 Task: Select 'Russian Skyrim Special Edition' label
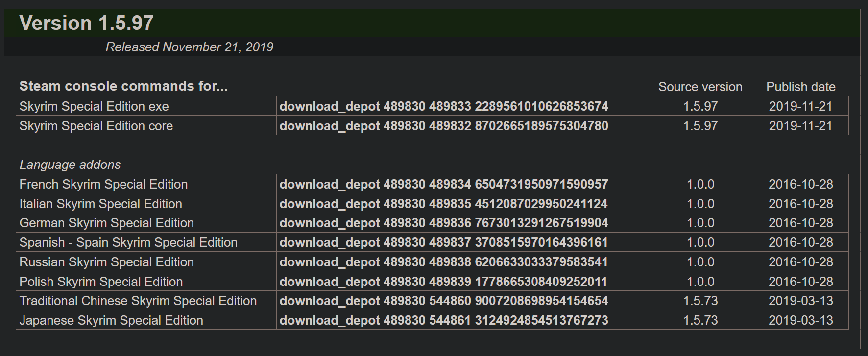[x=107, y=262]
